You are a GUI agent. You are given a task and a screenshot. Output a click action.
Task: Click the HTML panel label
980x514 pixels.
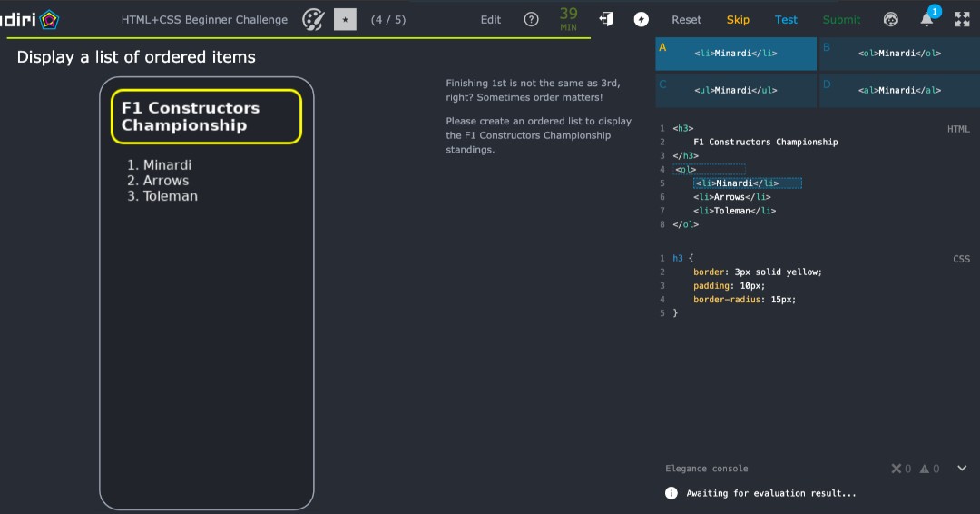[x=958, y=129]
